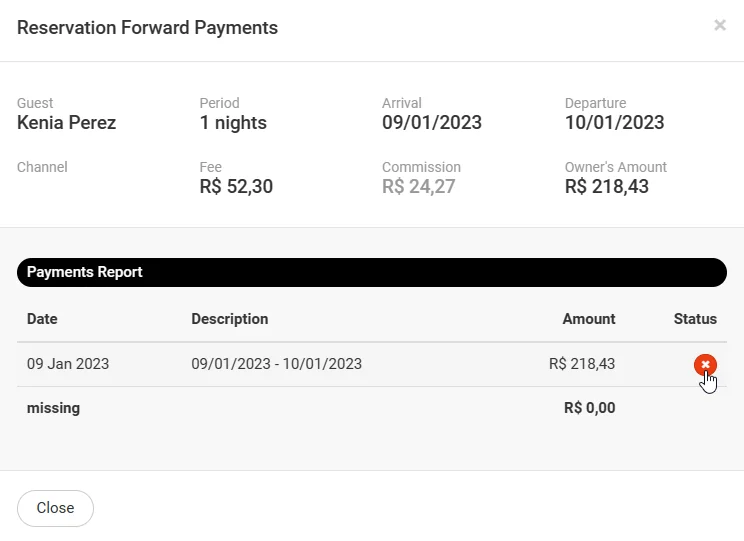Click the Amount column header
The height and width of the screenshot is (541, 744).
pyautogui.click(x=589, y=319)
